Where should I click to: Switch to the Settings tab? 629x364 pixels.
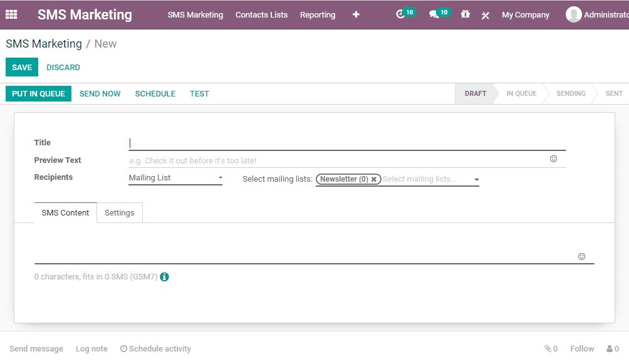tap(120, 213)
